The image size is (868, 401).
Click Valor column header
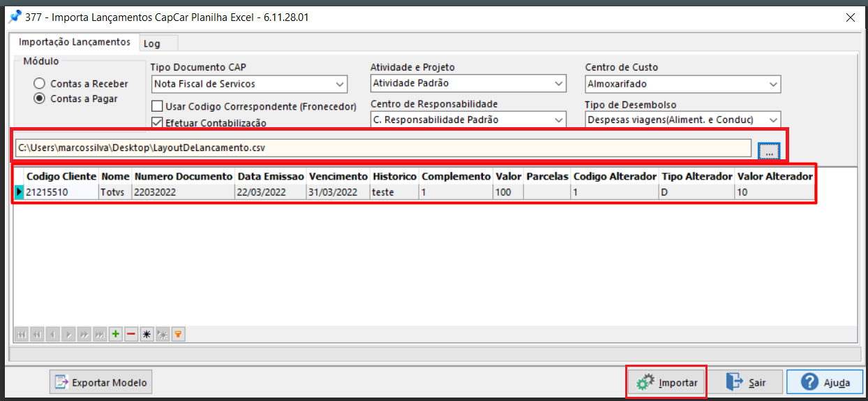(x=509, y=177)
